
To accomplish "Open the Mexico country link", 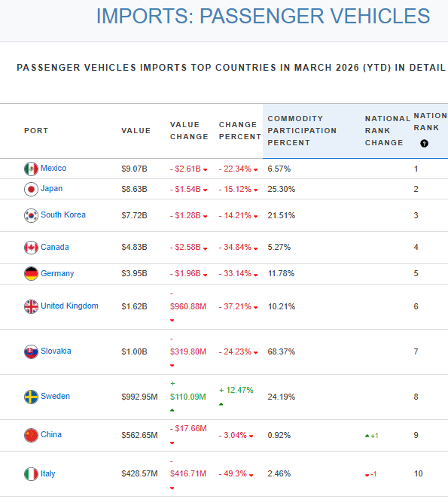I will tap(53, 168).
